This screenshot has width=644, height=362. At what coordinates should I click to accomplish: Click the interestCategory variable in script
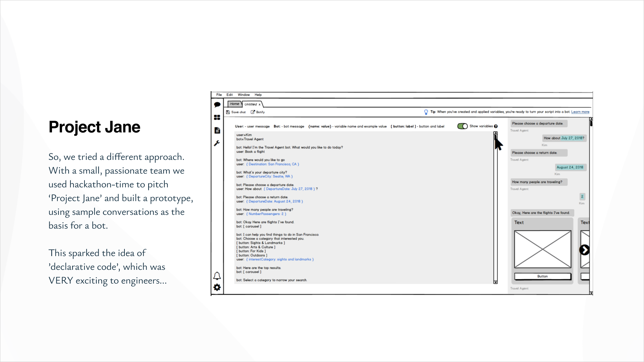280,259
